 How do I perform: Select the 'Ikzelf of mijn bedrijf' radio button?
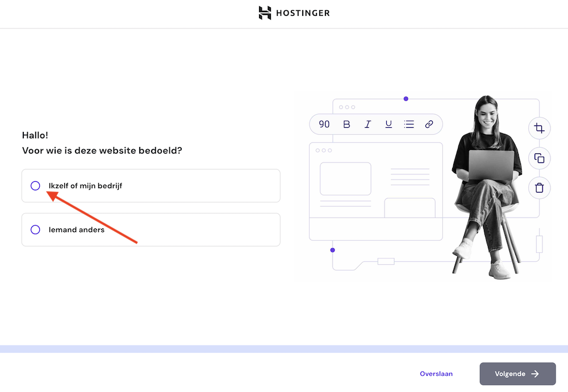pyautogui.click(x=35, y=186)
